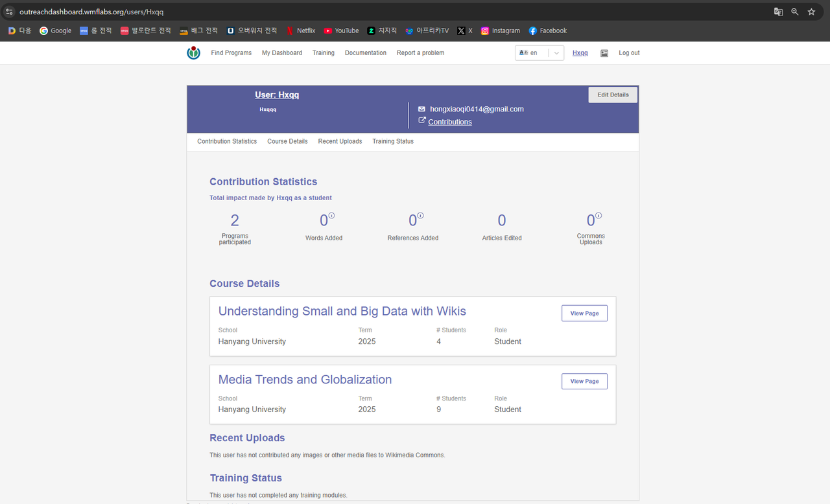Screen dimensions: 830x504
Task: Click the 'Total impact made by Hxqq' subtitle
Action: (x=270, y=198)
